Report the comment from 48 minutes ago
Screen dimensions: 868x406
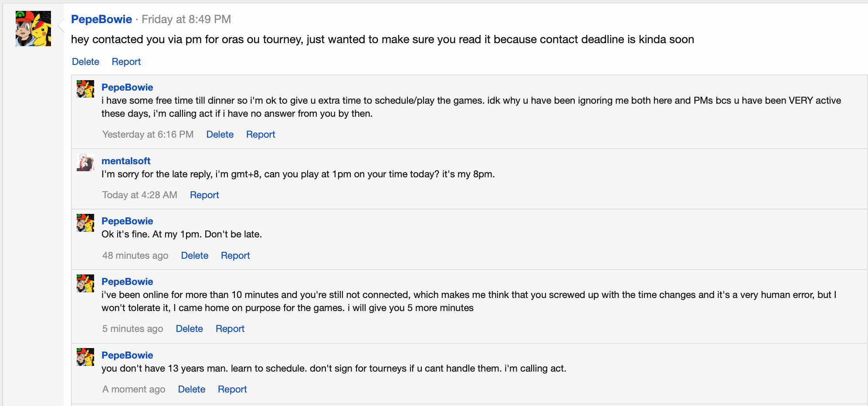tap(235, 255)
